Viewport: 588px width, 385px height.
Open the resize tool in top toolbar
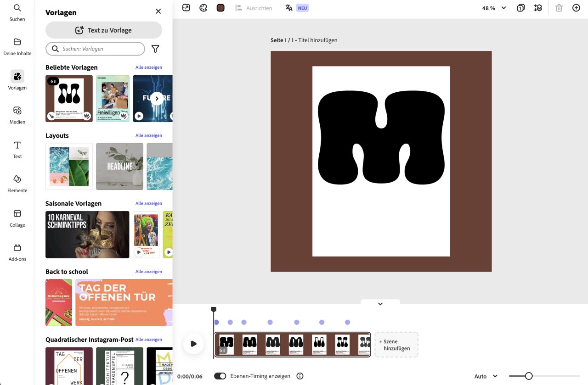point(186,8)
